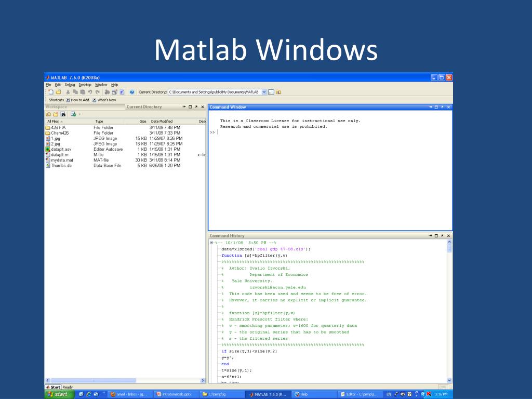
Task: Click the Windows start button
Action: [x=59, y=394]
